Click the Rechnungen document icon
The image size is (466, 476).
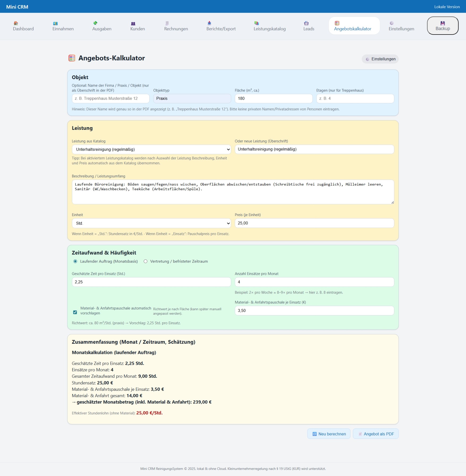click(167, 23)
